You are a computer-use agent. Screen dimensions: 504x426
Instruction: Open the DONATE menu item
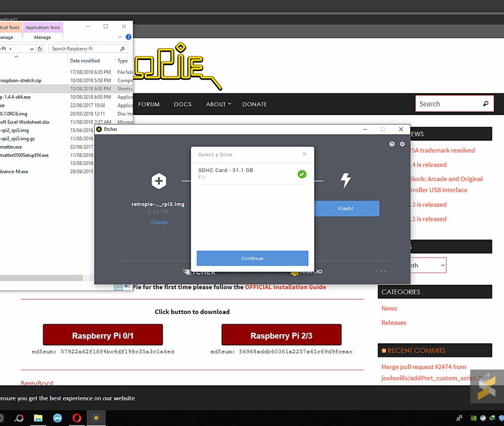[255, 104]
